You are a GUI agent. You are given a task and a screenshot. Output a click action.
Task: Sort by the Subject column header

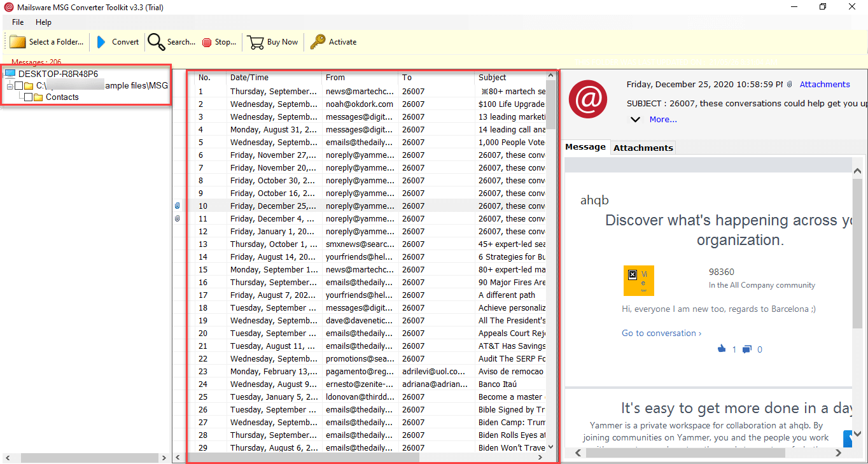click(510, 78)
